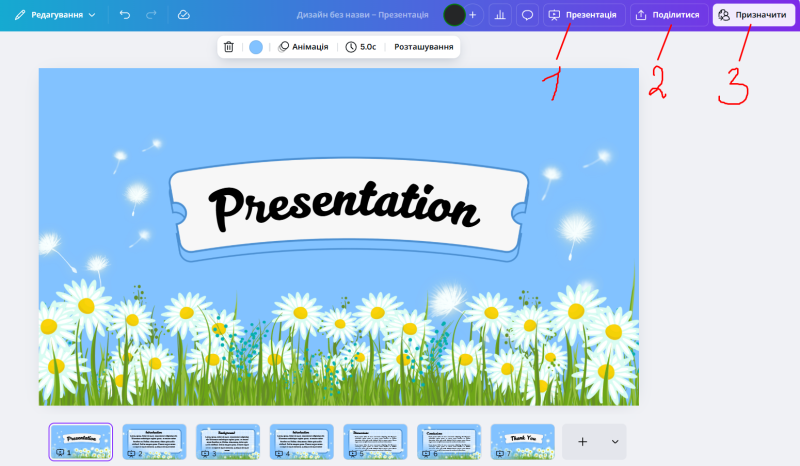This screenshot has height=466, width=800.
Task: Select the Thank You slide thumbnail
Action: click(522, 441)
